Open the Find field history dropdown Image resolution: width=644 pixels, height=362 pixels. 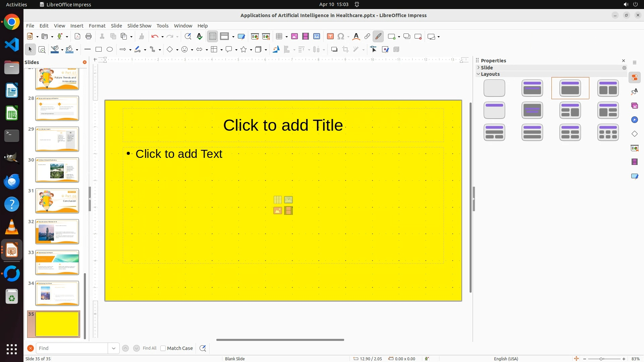(114, 348)
